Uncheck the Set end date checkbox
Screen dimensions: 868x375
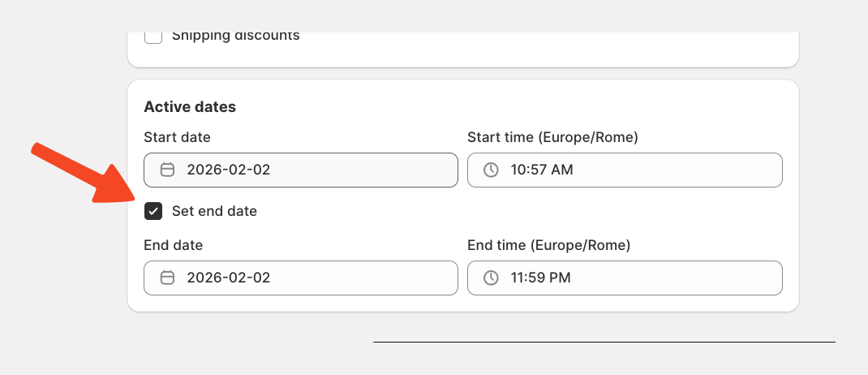pyautogui.click(x=153, y=211)
